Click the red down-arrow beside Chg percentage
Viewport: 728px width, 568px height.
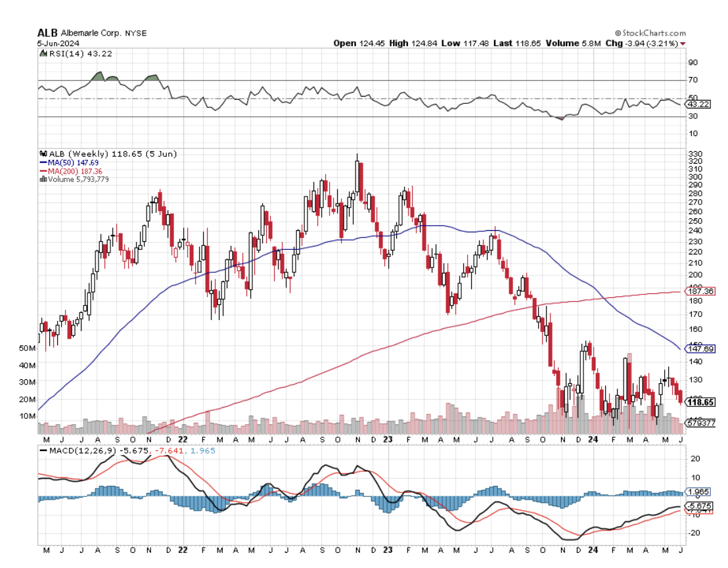pos(683,43)
